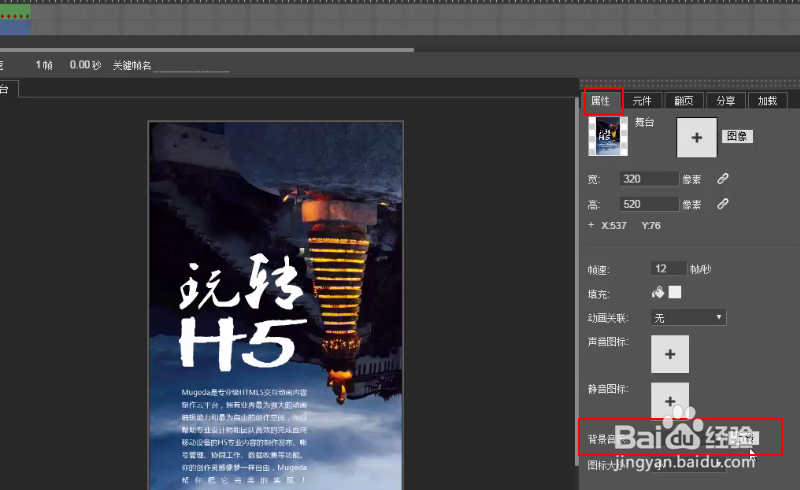The height and width of the screenshot is (490, 800).
Task: Click the button in the 背景音乐 row
Action: click(x=745, y=438)
